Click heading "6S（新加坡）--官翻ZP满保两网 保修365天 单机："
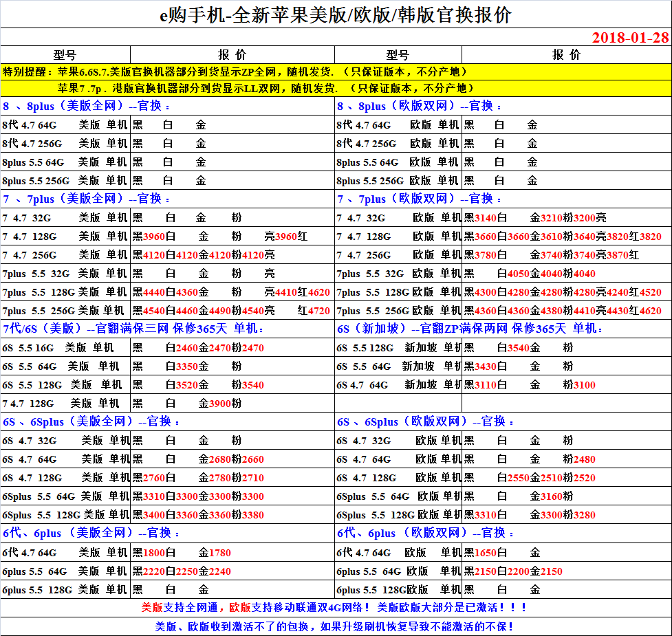The width and height of the screenshot is (672, 636). 470,329
